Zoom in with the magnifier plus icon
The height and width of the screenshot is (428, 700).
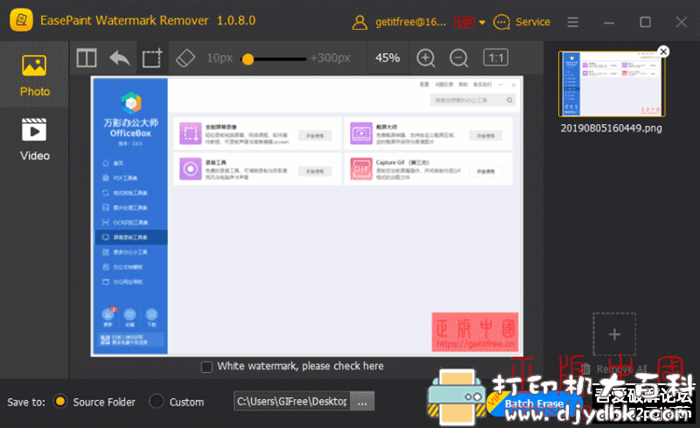tap(426, 58)
